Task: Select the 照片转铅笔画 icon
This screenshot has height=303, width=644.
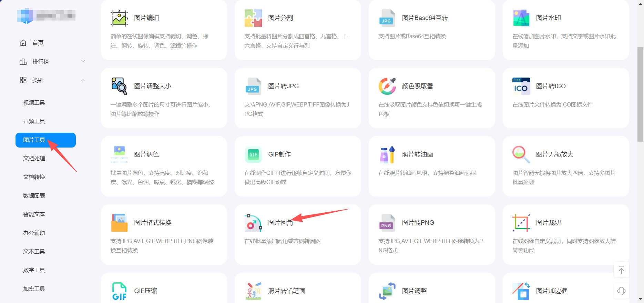Action: point(253,291)
